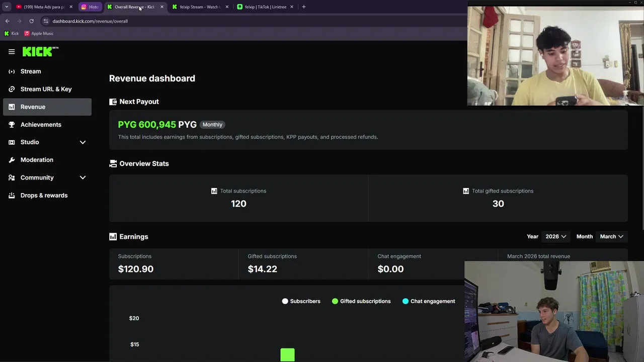Select Revenue in the sidebar
644x362 pixels.
(47, 107)
